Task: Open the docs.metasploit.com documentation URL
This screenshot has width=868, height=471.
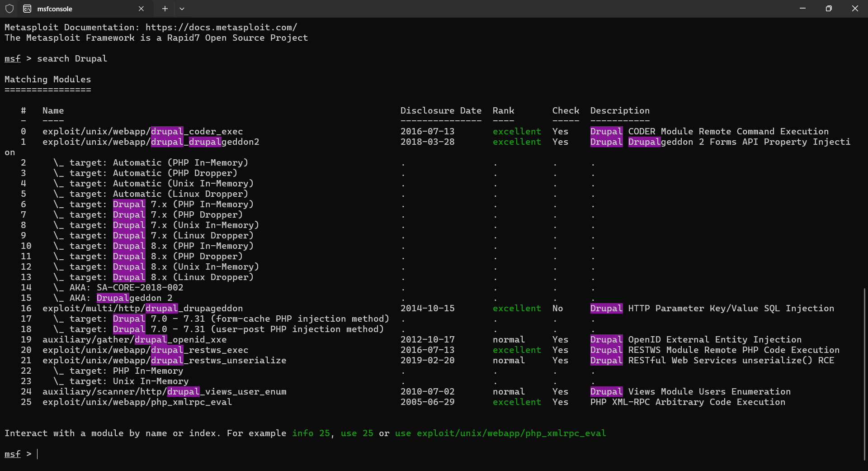Action: click(x=222, y=28)
